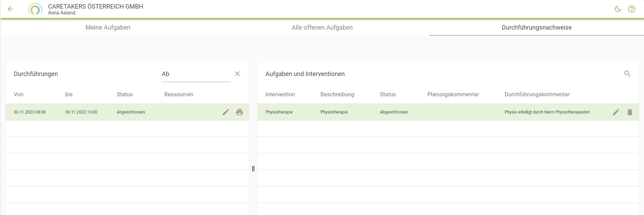The image size is (644, 215).
Task: Edit the 30.11.2023 Durchführung entry
Action: (x=225, y=112)
